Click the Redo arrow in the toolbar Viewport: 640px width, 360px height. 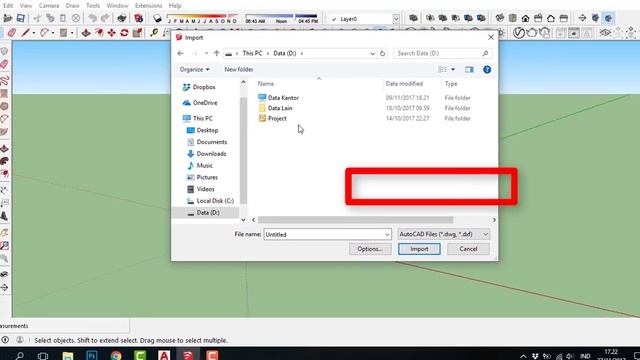click(105, 18)
